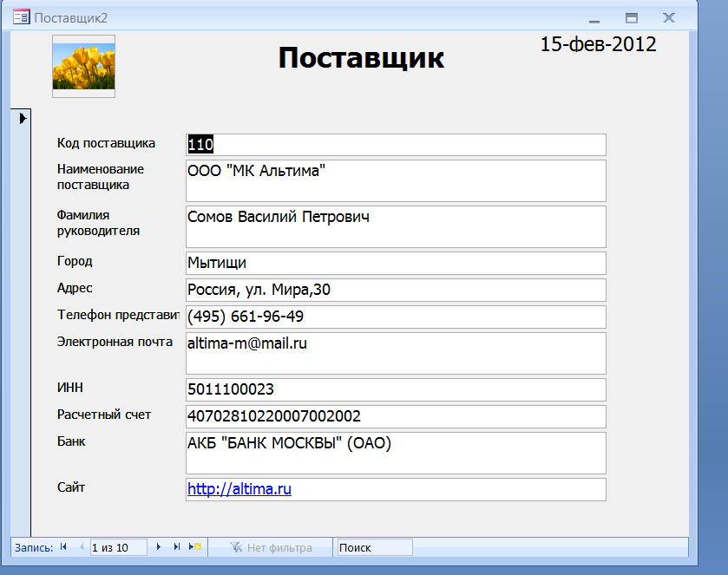Click the Код поставщика label

pos(106,143)
